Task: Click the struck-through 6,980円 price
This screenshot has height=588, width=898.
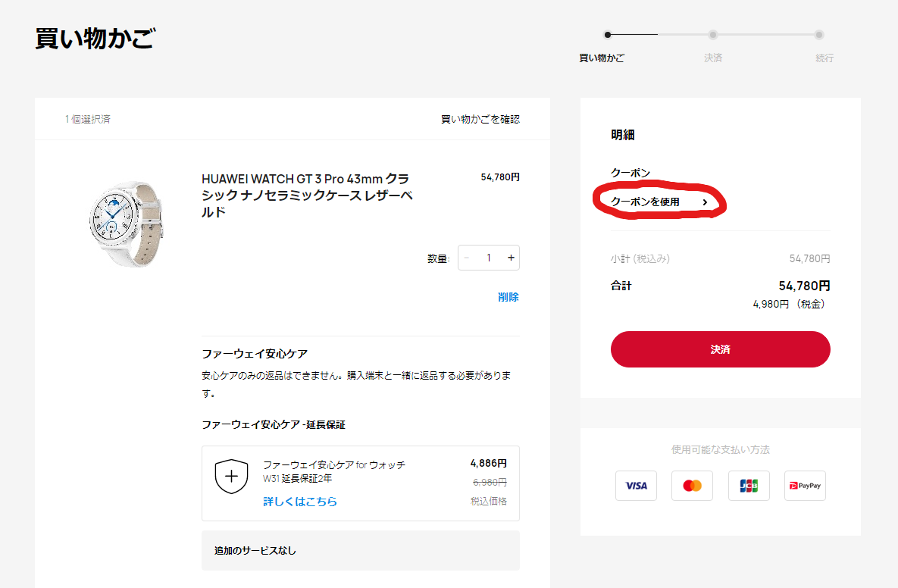Action: pos(490,482)
